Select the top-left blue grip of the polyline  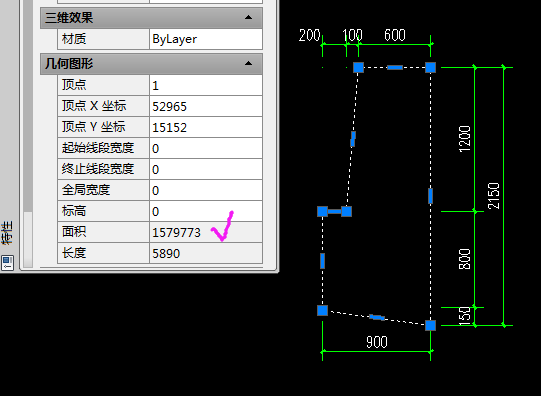358,67
